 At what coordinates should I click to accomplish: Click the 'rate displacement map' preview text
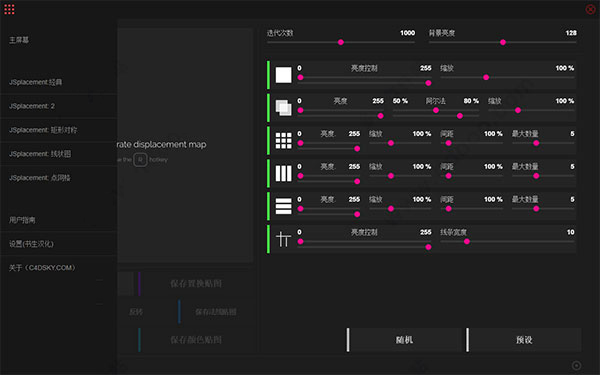[x=161, y=145]
